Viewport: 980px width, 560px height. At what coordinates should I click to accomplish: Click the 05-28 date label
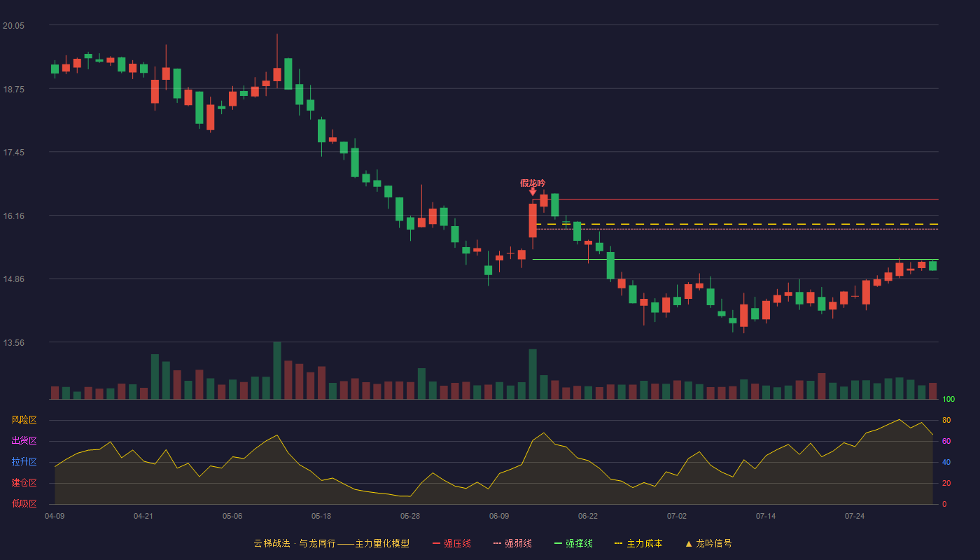click(x=410, y=516)
